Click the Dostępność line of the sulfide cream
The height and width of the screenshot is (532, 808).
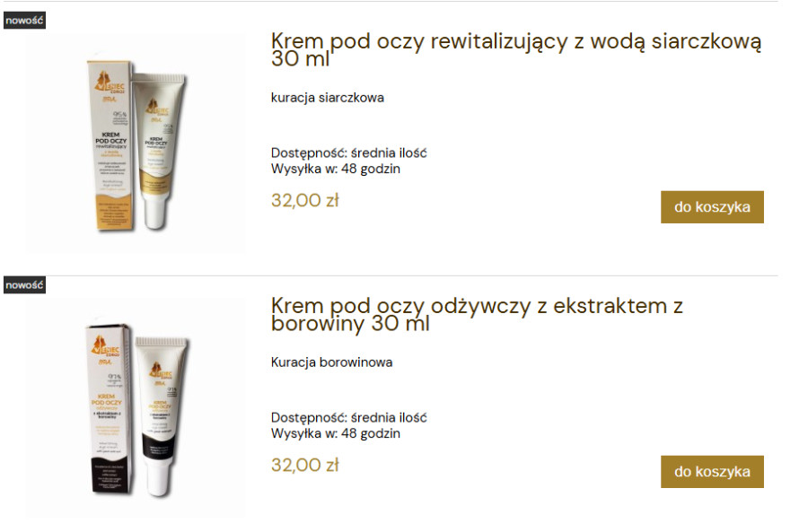pos(349,153)
